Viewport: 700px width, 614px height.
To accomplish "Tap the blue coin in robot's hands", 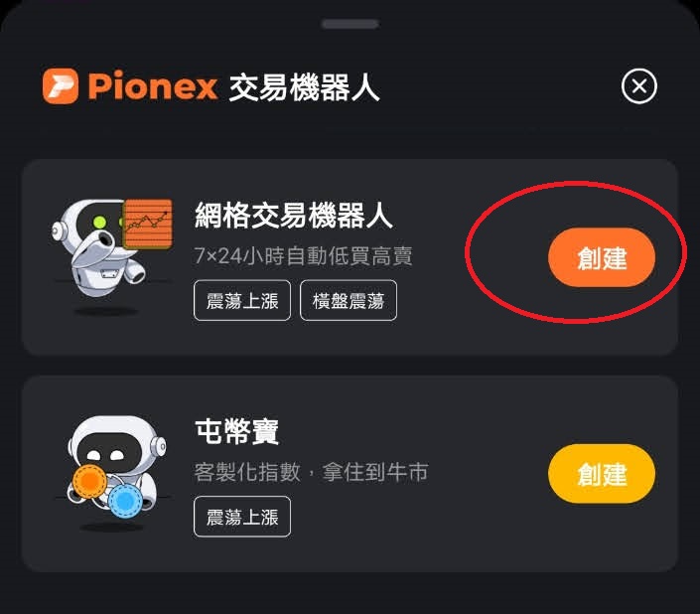I will coord(125,502).
